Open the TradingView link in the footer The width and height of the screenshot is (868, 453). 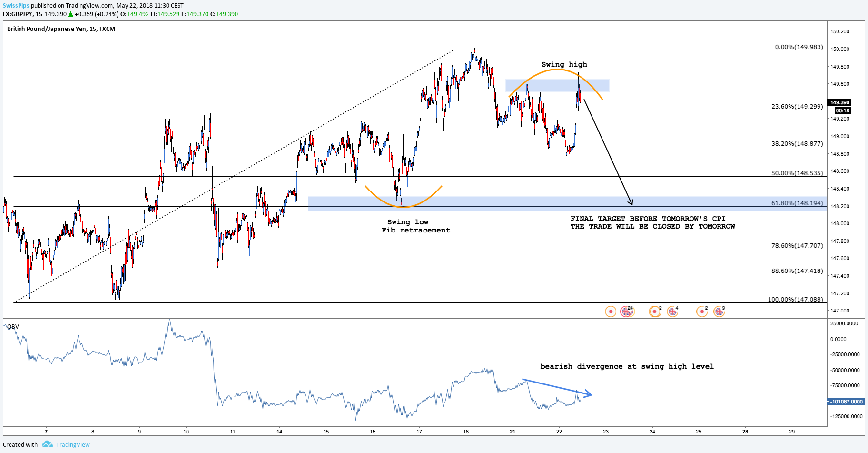coord(73,444)
